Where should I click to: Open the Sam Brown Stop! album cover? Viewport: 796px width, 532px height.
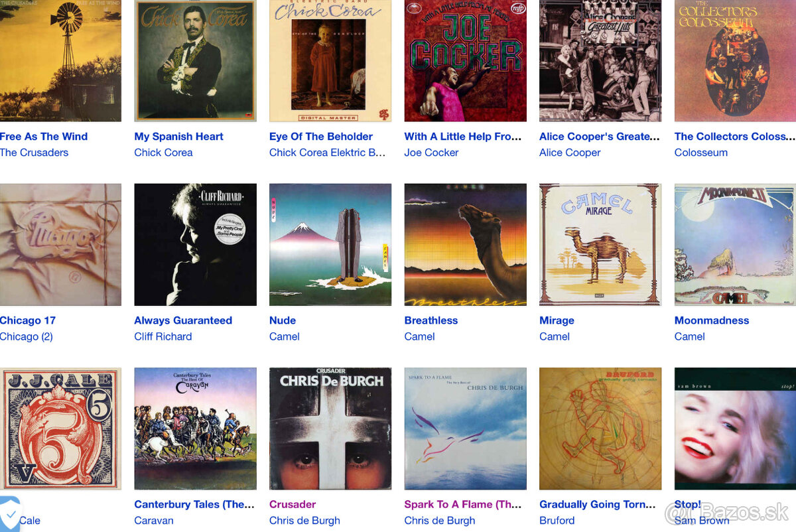(735, 429)
